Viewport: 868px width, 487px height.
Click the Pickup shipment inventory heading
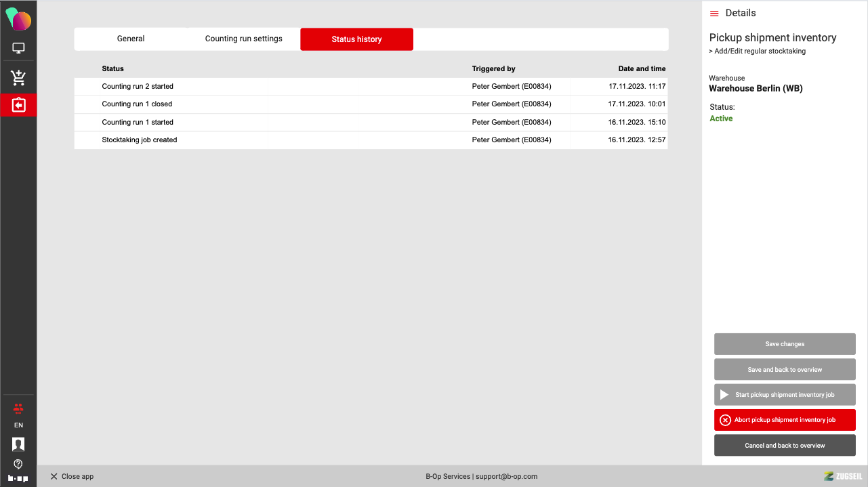[772, 38]
